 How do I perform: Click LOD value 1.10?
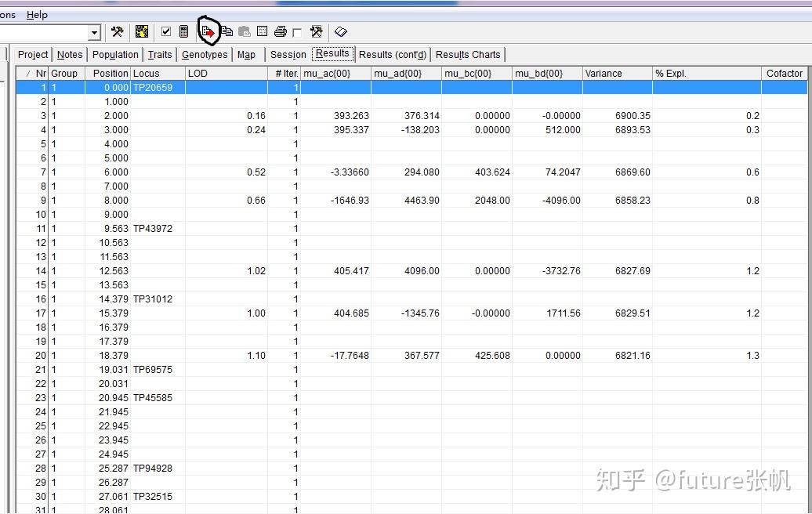256,356
